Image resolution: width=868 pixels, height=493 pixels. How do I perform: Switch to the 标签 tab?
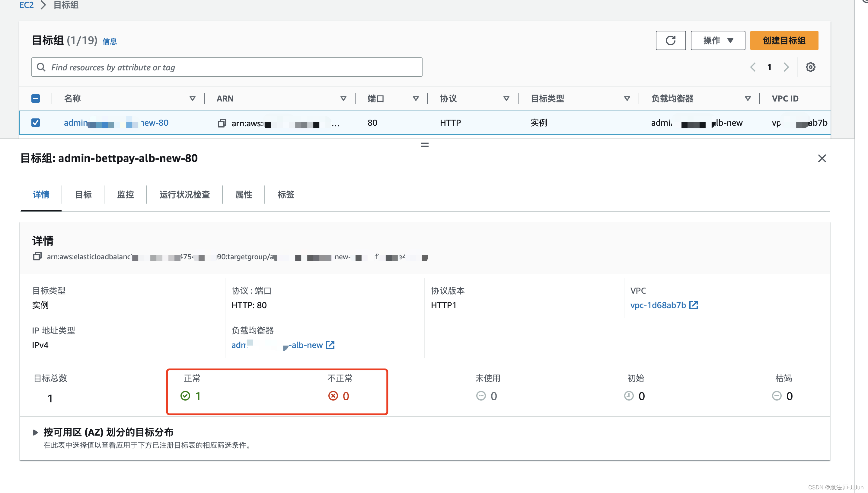tap(286, 195)
